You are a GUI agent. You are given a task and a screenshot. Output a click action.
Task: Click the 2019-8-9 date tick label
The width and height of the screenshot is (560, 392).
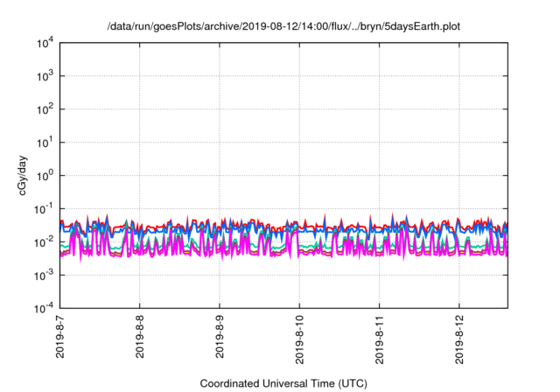(x=220, y=337)
